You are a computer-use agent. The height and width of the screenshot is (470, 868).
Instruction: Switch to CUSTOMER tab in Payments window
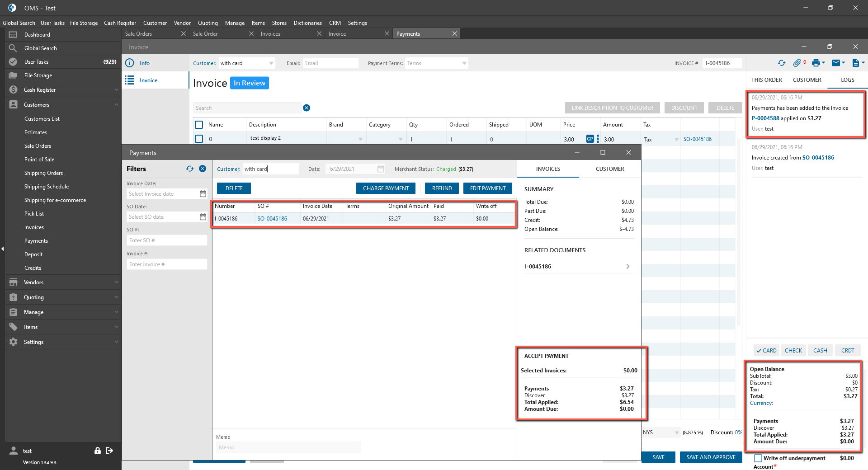610,169
